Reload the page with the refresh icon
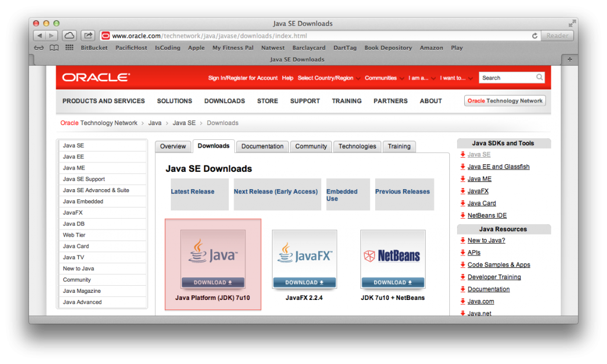 click(535, 36)
